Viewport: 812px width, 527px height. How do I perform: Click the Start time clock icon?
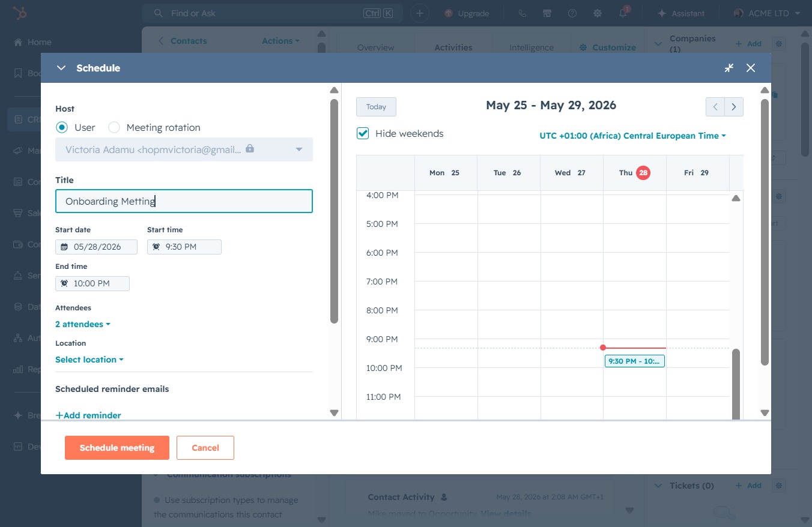[x=156, y=247]
